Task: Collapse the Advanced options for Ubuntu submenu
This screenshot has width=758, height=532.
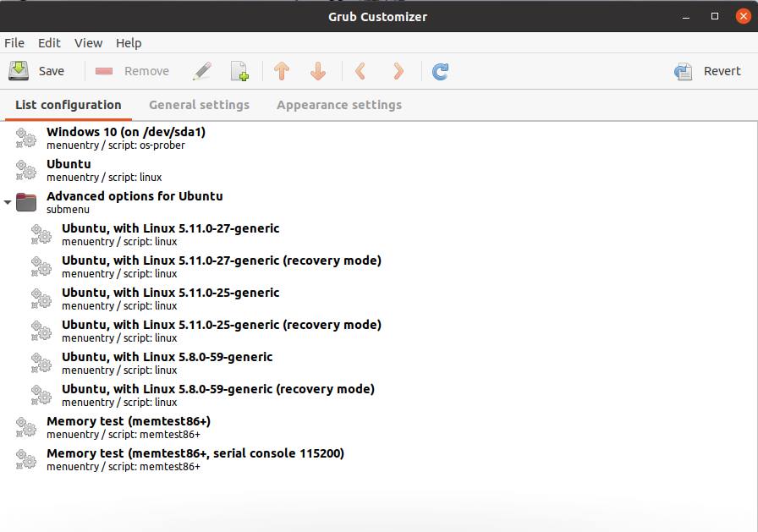Action: (8, 202)
